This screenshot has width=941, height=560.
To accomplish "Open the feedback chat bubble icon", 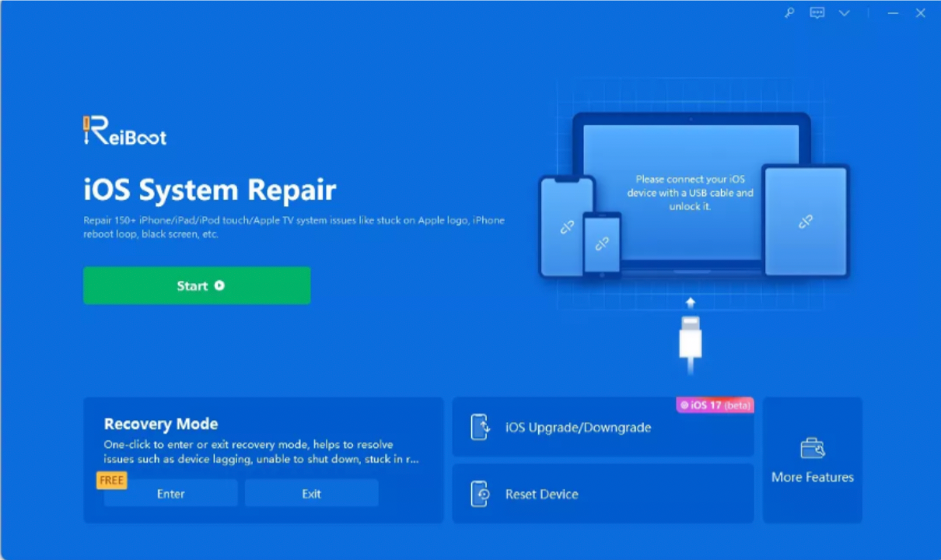I will (x=817, y=13).
